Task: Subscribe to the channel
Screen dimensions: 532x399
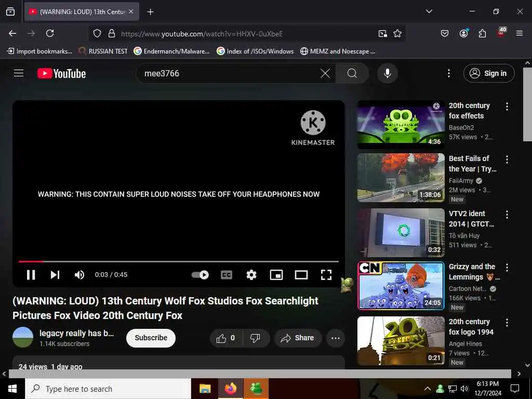Action: click(151, 338)
